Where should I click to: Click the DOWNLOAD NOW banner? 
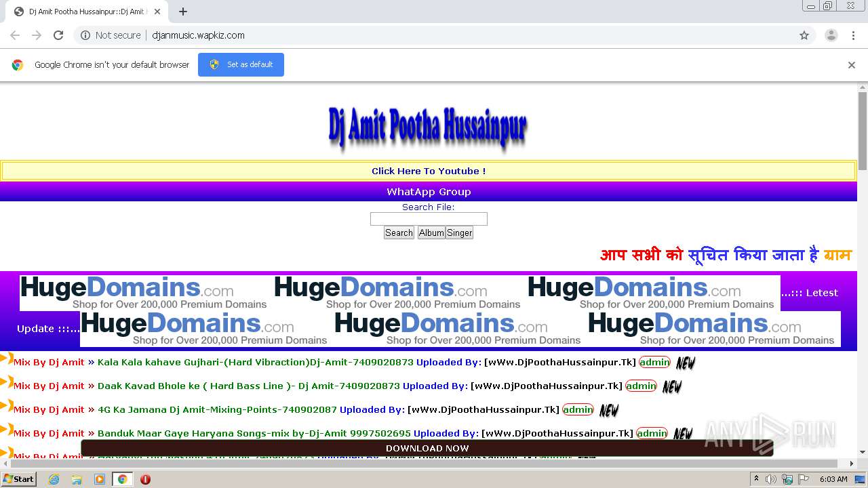click(x=427, y=448)
